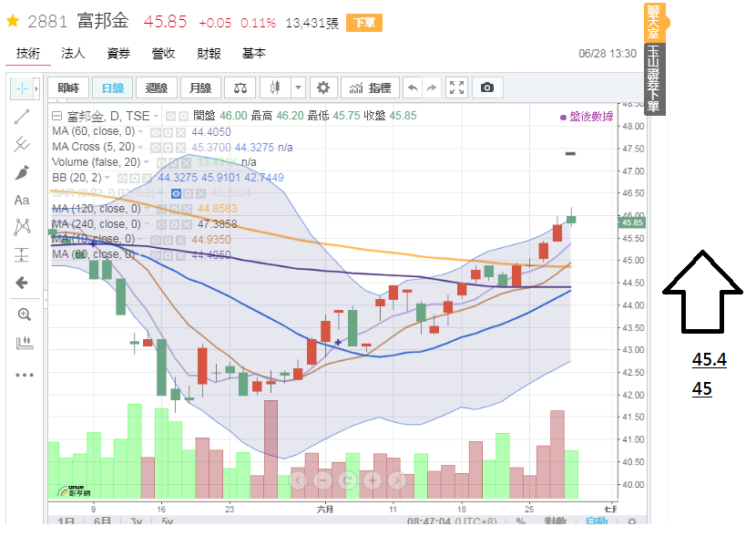Open the 指標 indicators button

tap(371, 88)
